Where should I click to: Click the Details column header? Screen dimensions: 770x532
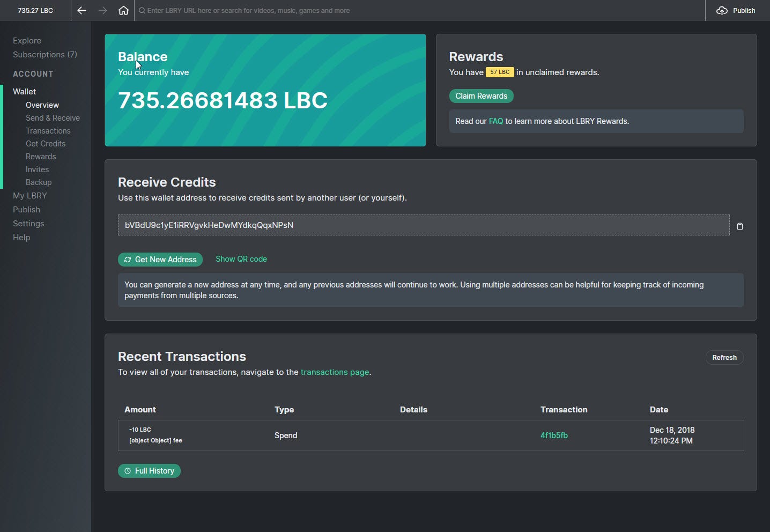click(413, 410)
